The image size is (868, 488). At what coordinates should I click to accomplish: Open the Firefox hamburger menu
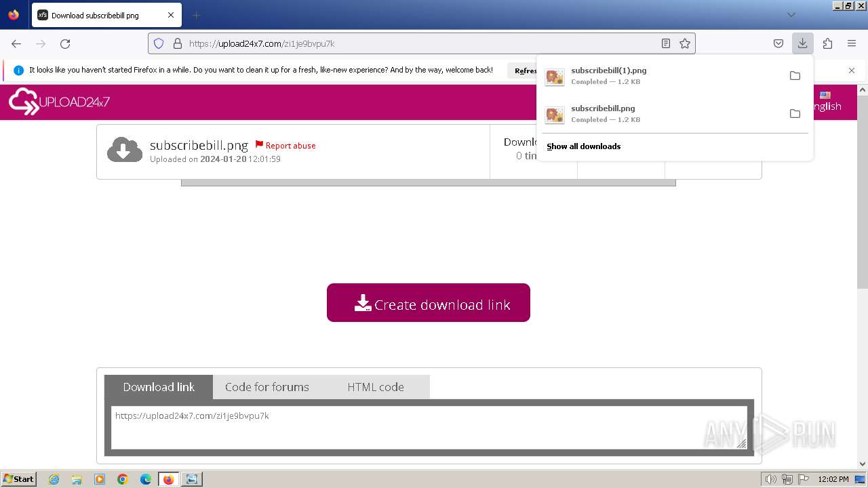click(x=852, y=43)
